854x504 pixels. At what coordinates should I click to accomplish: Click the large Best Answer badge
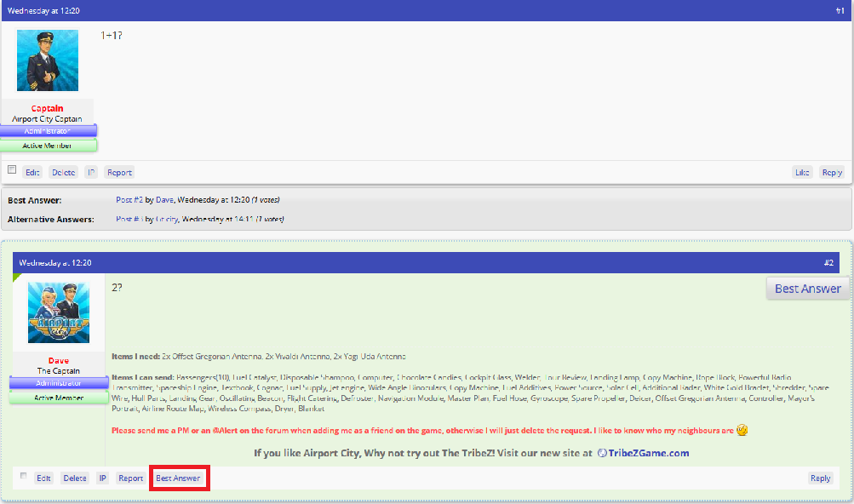point(807,289)
